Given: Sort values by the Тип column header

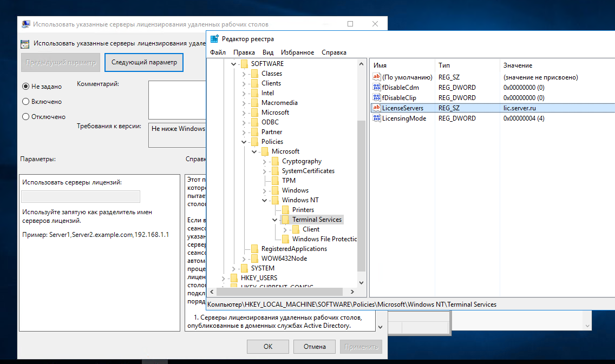Looking at the screenshot, I should (468, 65).
